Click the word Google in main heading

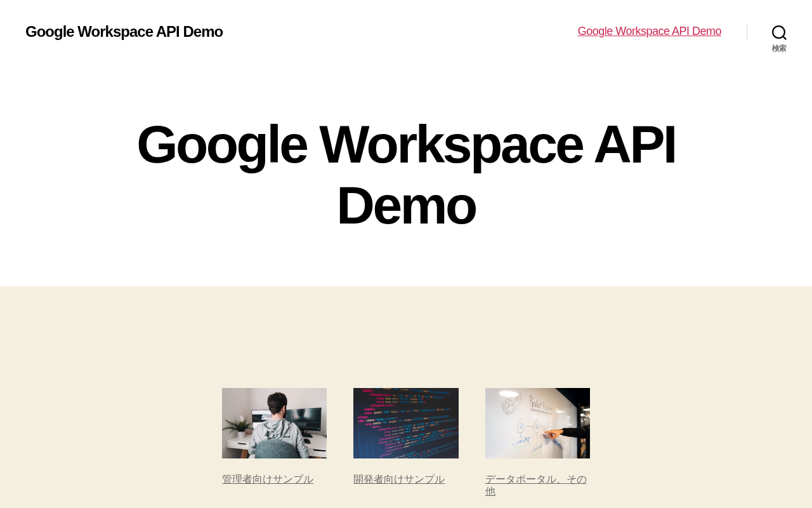[x=222, y=145]
